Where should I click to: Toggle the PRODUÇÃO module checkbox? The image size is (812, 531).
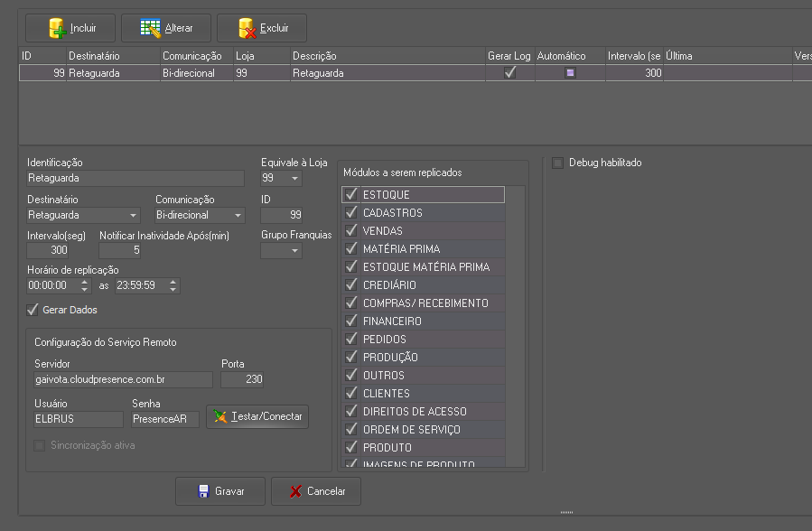click(351, 357)
